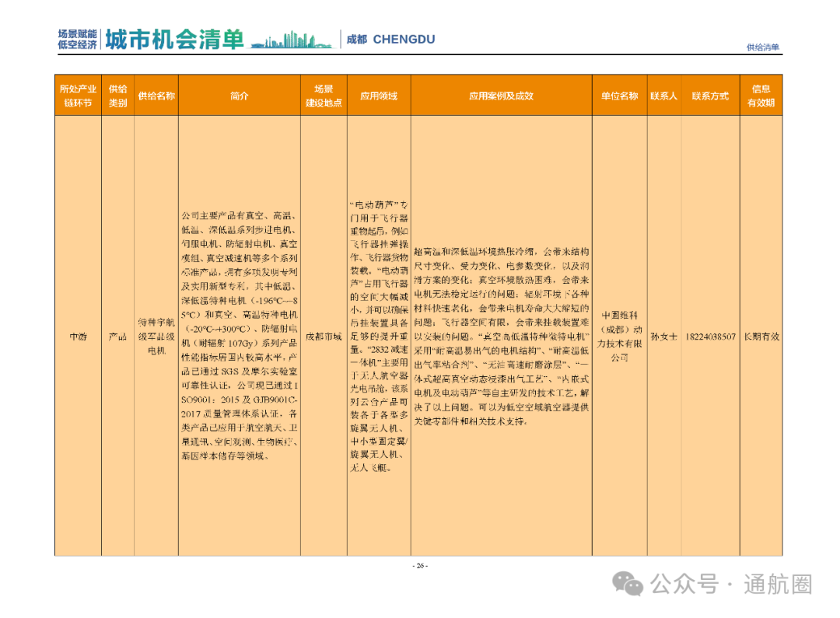This screenshot has height=618, width=840.
Task: Click the 场景赋能 低空经济 logo text
Action: [77, 39]
